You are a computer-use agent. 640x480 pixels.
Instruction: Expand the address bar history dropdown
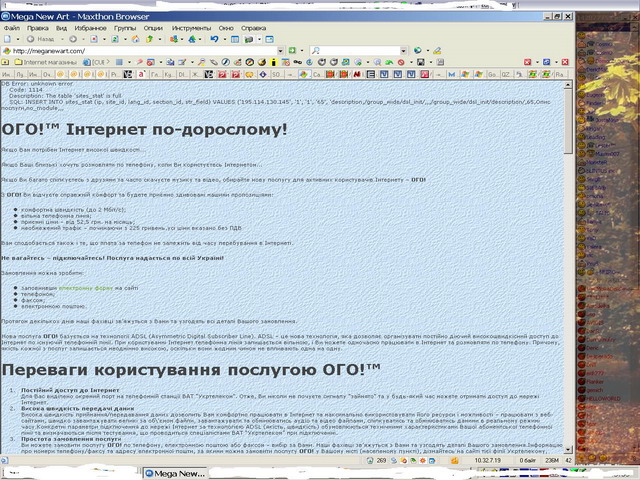[280, 51]
